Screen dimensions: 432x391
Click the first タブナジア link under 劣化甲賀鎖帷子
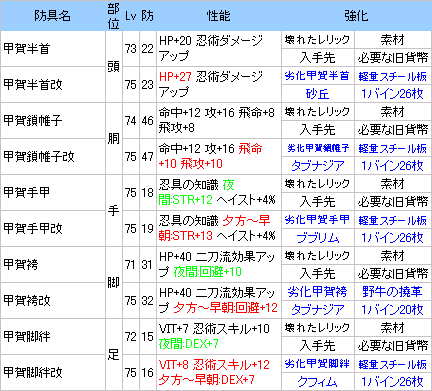tap(317, 166)
